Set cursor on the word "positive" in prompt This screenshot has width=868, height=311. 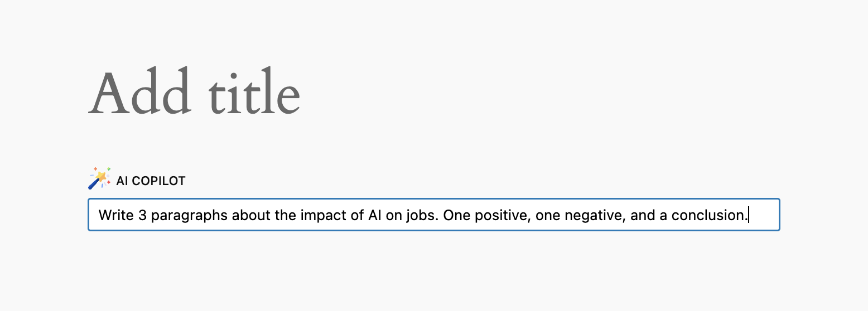(501, 216)
